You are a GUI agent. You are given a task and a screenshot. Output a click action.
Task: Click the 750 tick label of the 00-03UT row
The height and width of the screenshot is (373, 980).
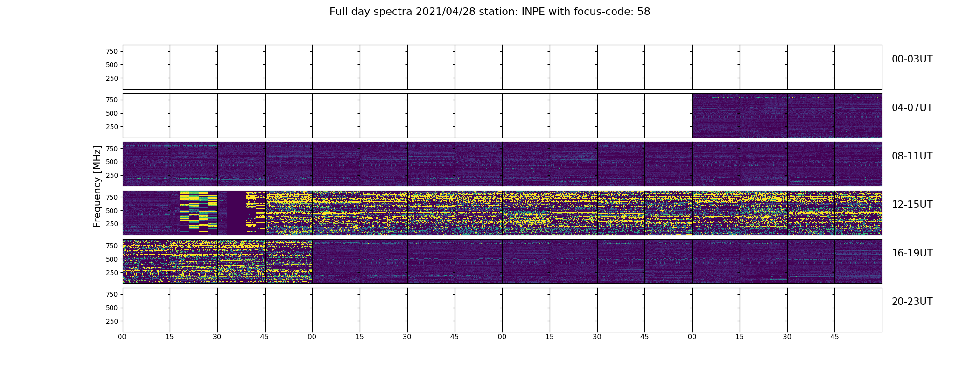tap(112, 51)
